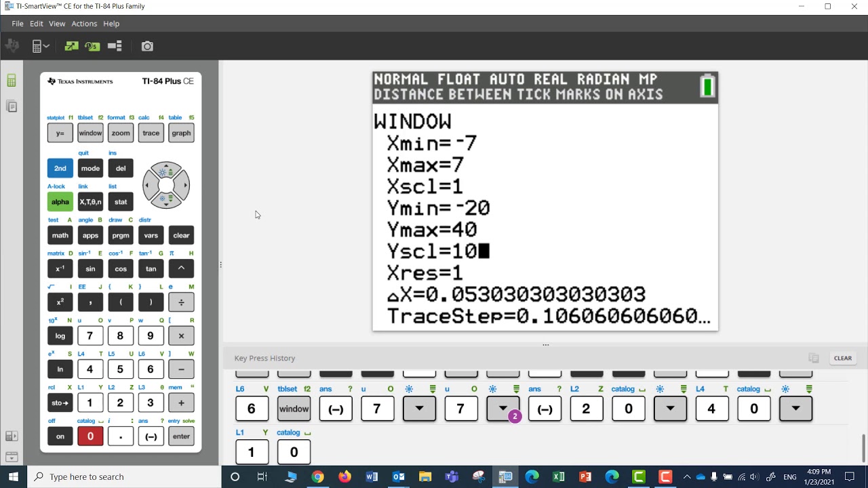Select the calculator plus panes layout icon

coord(115,46)
